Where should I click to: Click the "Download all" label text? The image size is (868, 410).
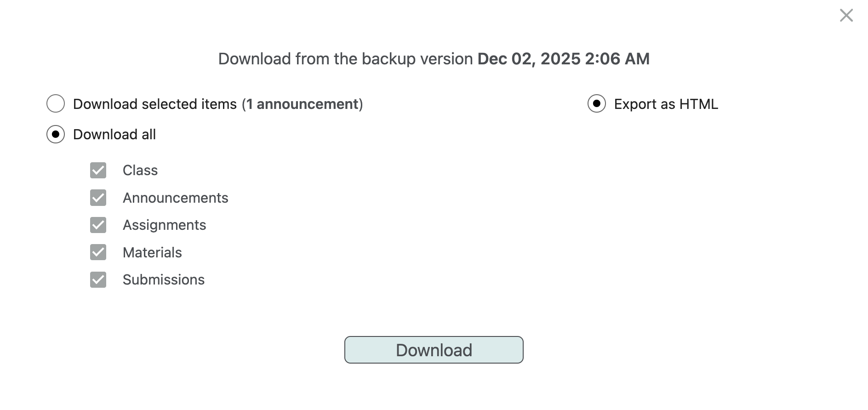[x=114, y=135]
